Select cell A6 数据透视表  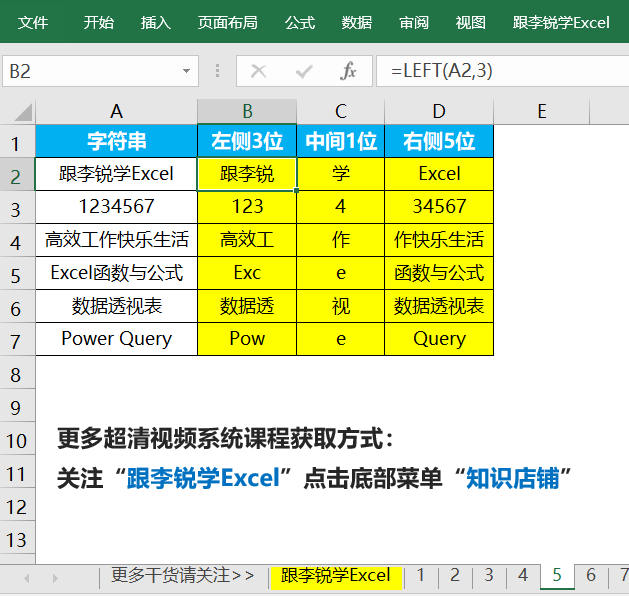click(116, 306)
